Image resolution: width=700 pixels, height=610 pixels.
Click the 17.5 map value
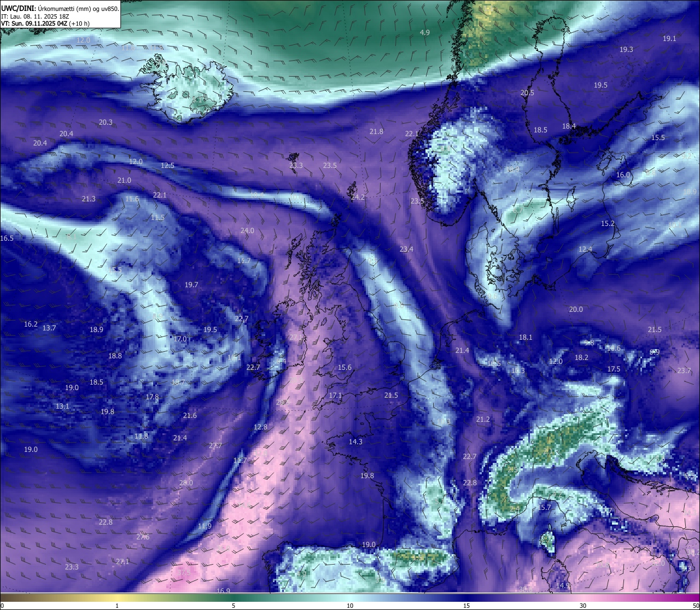click(x=614, y=369)
